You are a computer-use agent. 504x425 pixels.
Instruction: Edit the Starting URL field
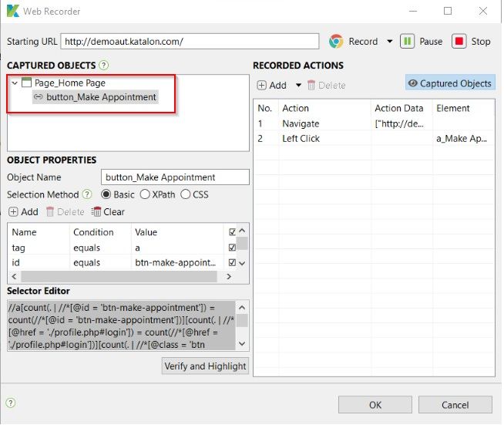point(190,42)
